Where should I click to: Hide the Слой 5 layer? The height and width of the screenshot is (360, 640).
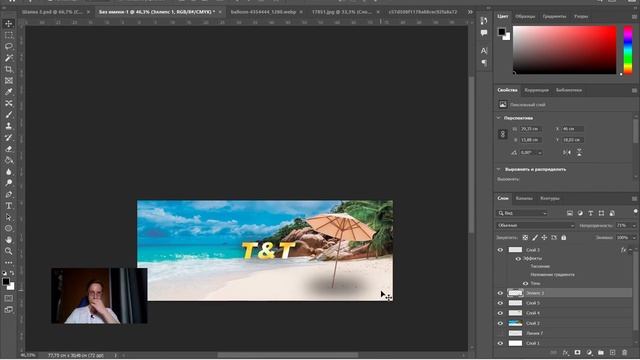click(x=500, y=303)
